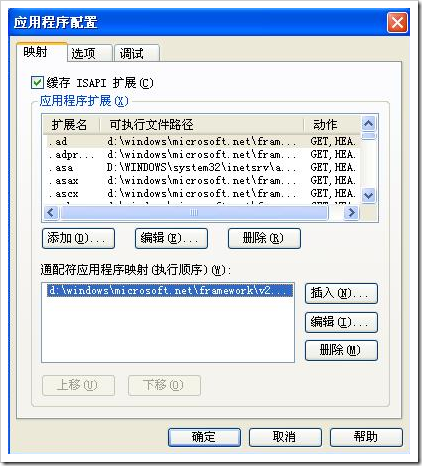Viewport: 422px width, 466px height.
Task: Select the .adpr... extension row
Action: click(x=202, y=154)
